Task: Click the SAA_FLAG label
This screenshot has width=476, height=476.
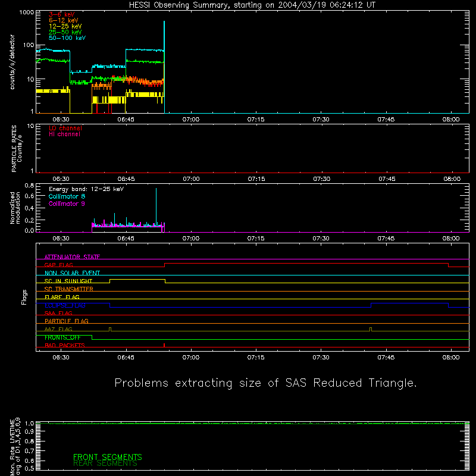Action: pos(58,313)
